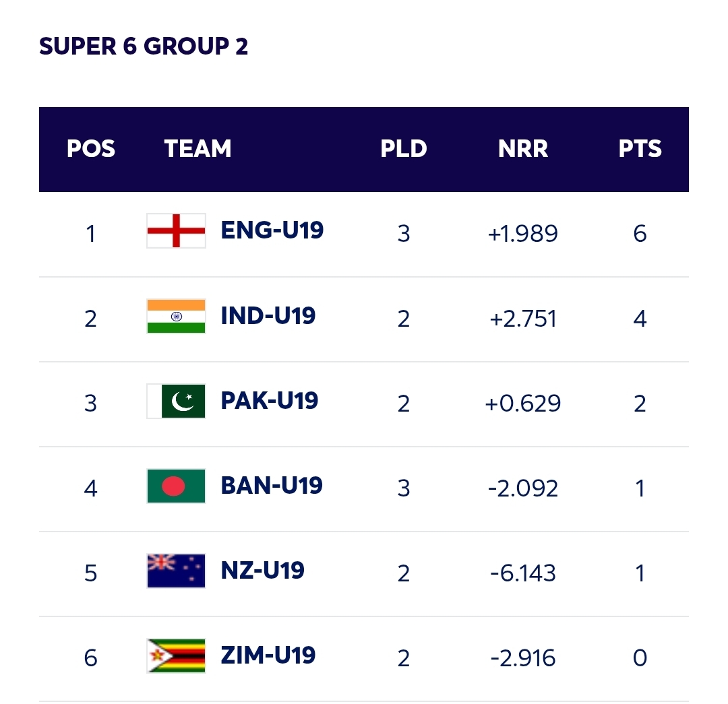This screenshot has width=728, height=704.
Task: Click the England flag icon
Action: click(x=176, y=231)
